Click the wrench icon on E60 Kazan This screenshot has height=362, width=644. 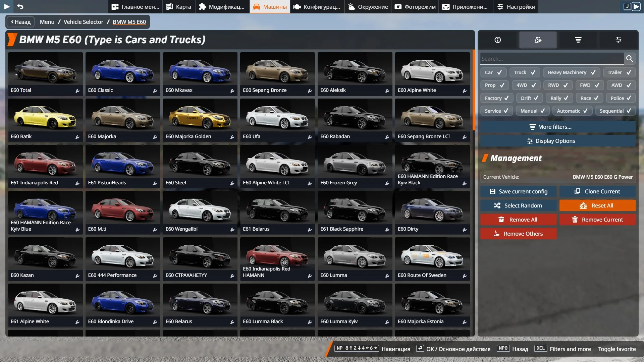click(x=77, y=276)
